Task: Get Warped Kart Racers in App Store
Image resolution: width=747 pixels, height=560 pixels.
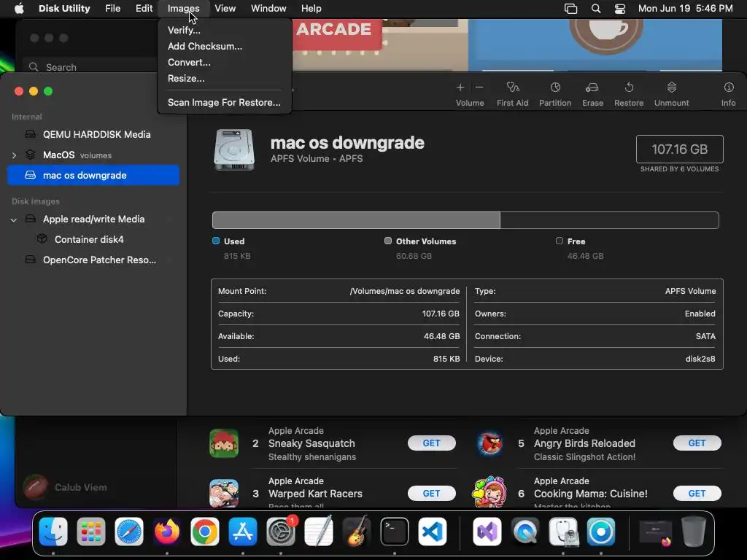Action: pos(432,494)
